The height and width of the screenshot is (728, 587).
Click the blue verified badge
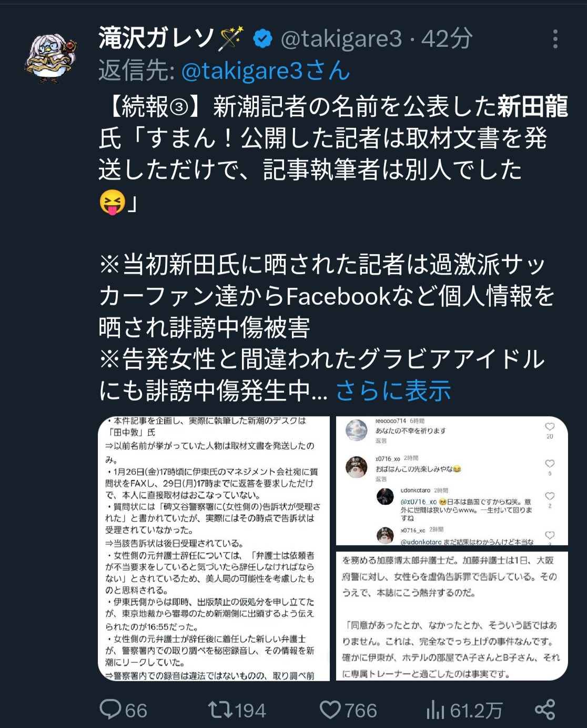coord(262,39)
